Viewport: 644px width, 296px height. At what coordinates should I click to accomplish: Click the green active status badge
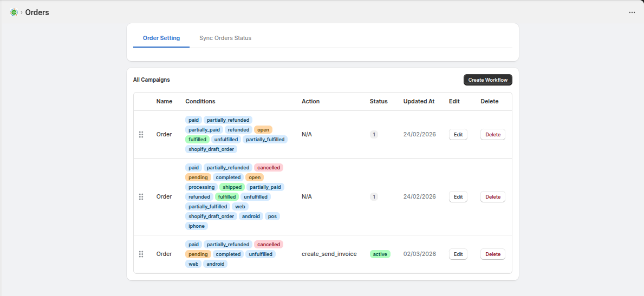380,254
